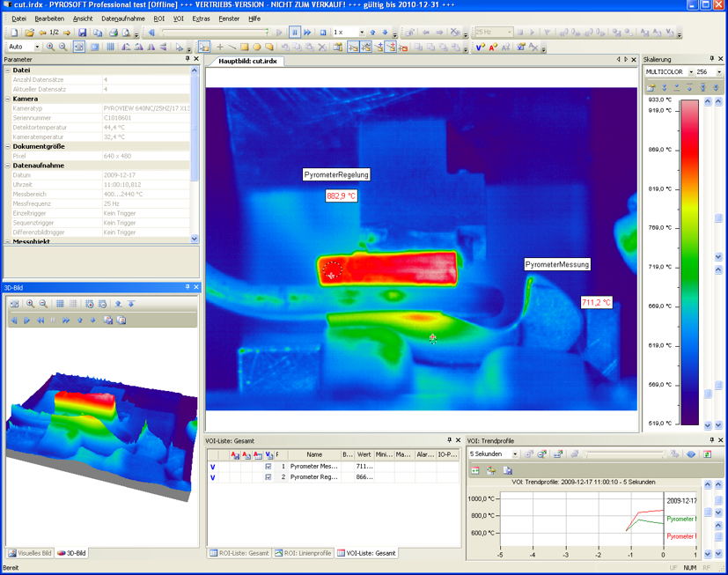Screen dimensions: 728x575
Task: Zoom in on the 3D-Bild view
Action: pos(30,304)
